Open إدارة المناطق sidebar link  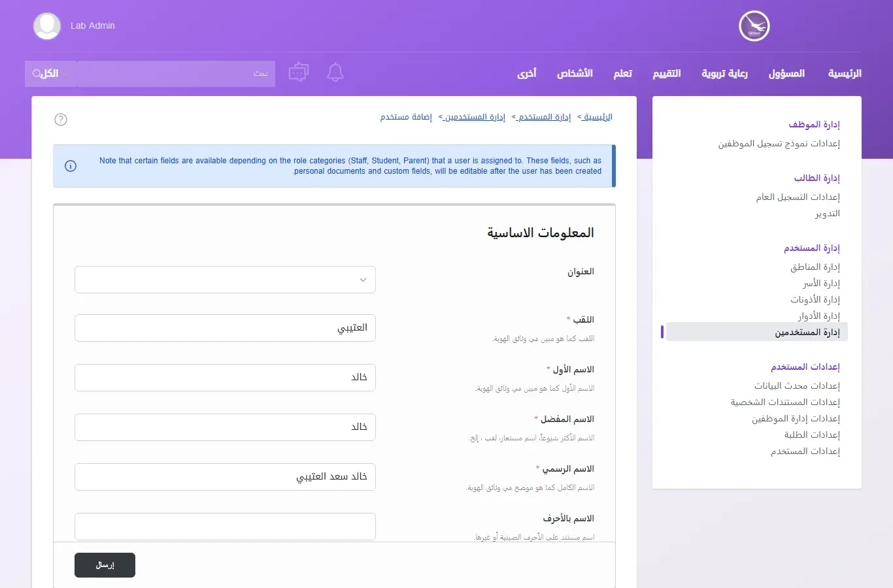pos(815,267)
